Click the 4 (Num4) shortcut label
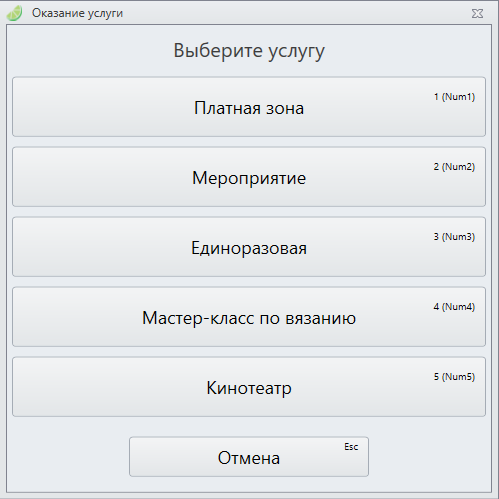 (x=454, y=307)
